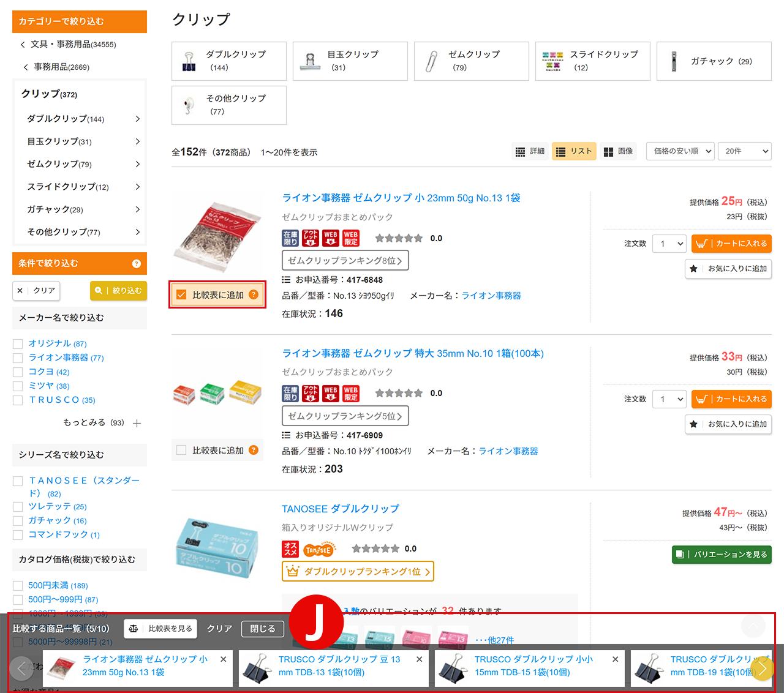
Task: Open TANOSEE ダブルクリップ product thumbnail
Action: pyautogui.click(x=217, y=548)
